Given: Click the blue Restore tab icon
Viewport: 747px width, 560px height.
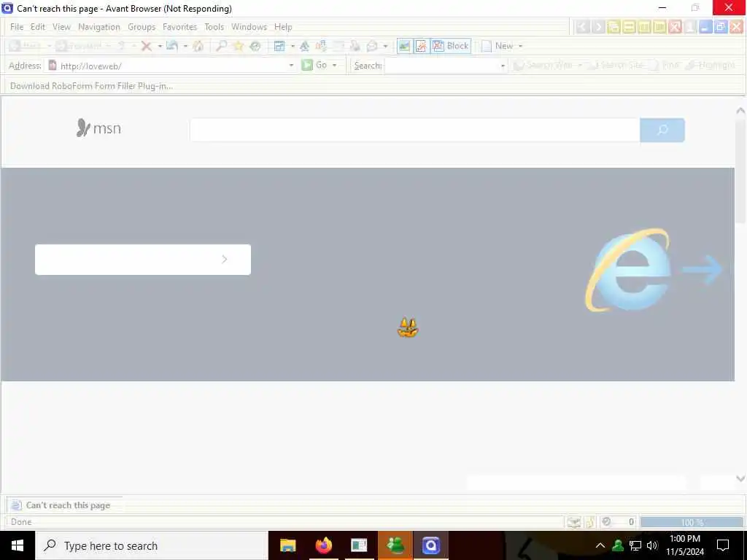Looking at the screenshot, I should [721, 27].
